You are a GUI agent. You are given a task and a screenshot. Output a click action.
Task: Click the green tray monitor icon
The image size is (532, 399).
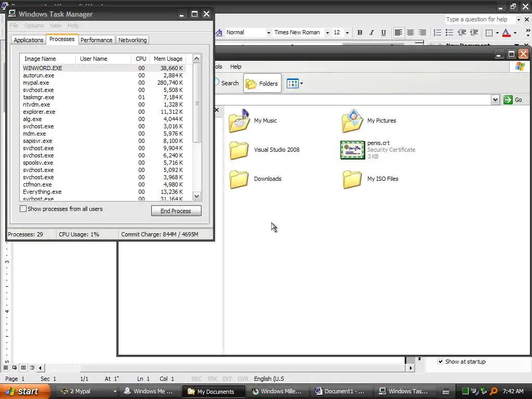[x=465, y=391]
